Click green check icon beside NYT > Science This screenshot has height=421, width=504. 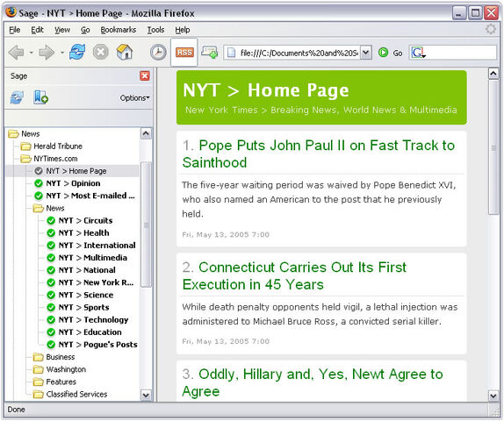coord(51,295)
